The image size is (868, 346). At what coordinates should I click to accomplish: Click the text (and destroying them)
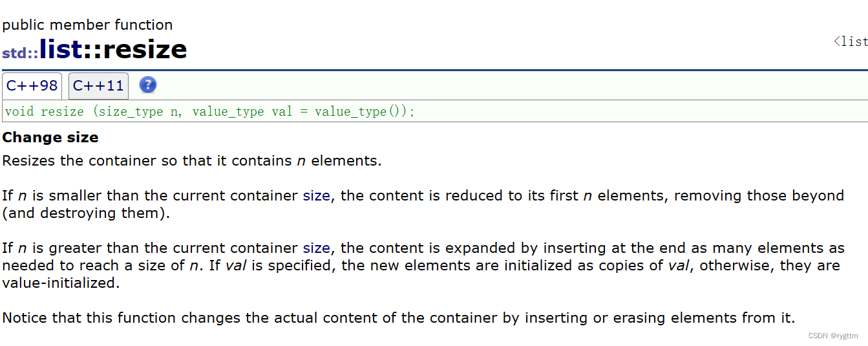pyautogui.click(x=86, y=213)
